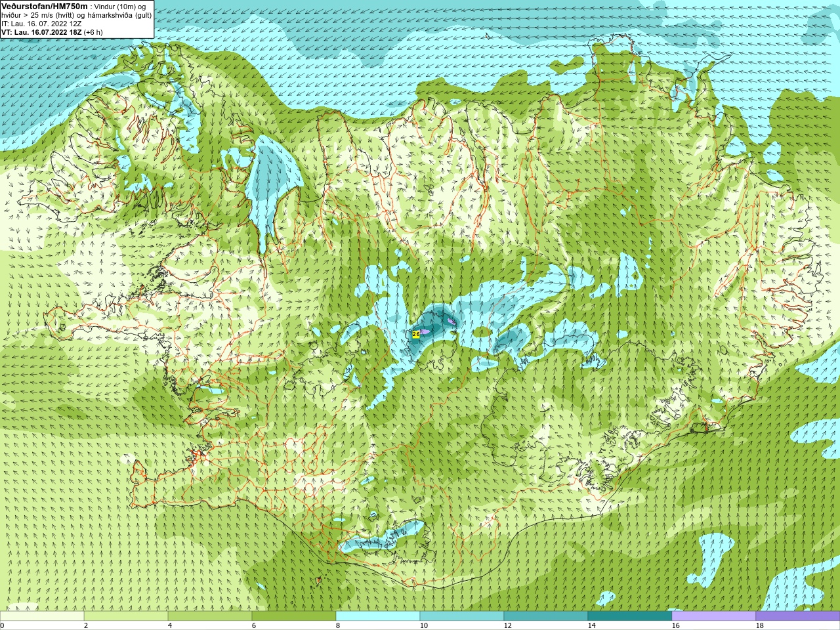Click the '12' label on the legend scale
The image size is (840, 630).
click(508, 625)
